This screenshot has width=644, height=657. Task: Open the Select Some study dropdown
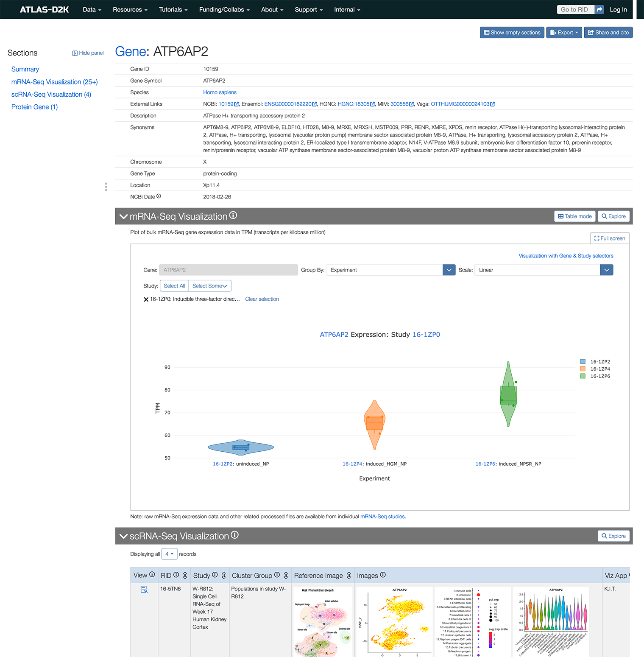[210, 286]
